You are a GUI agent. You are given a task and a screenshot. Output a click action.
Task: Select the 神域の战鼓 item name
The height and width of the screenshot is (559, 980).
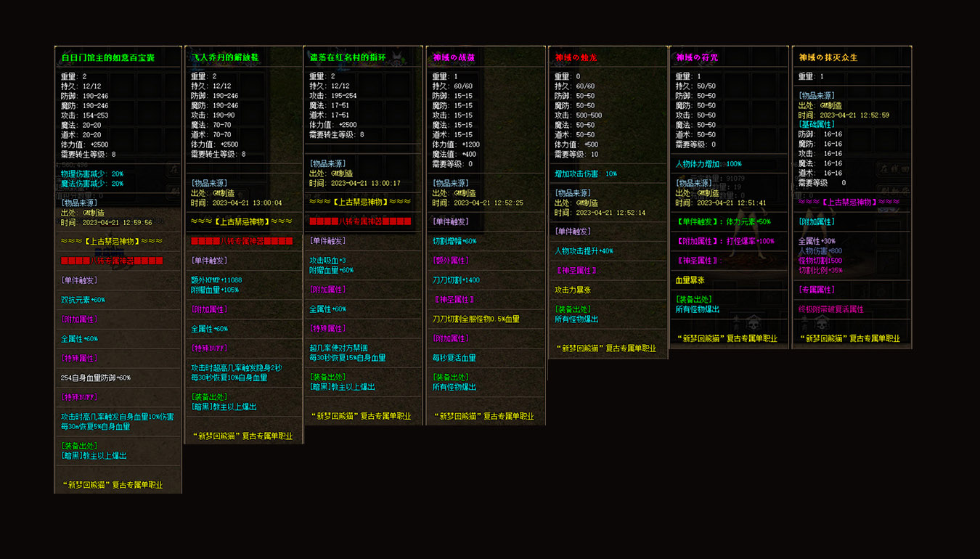(x=454, y=57)
